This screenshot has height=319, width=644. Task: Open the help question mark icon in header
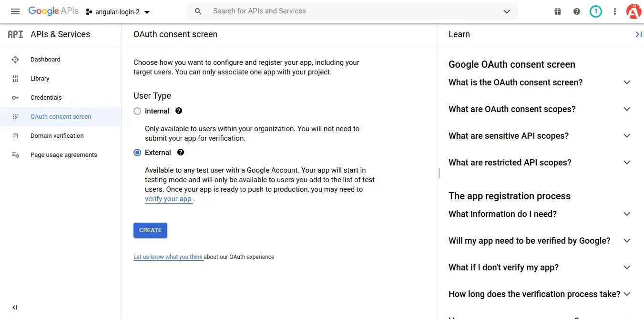[x=577, y=11]
